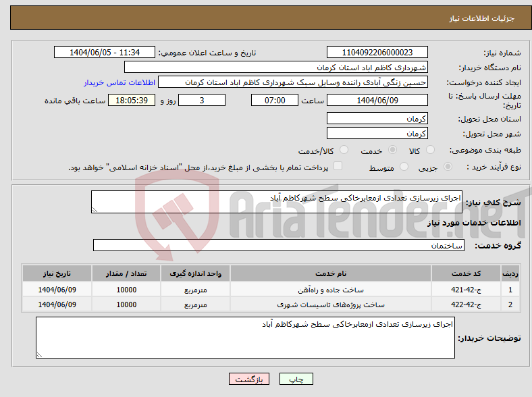
Task: Click the توضیحات خریدار textarea
Action: [x=245, y=338]
